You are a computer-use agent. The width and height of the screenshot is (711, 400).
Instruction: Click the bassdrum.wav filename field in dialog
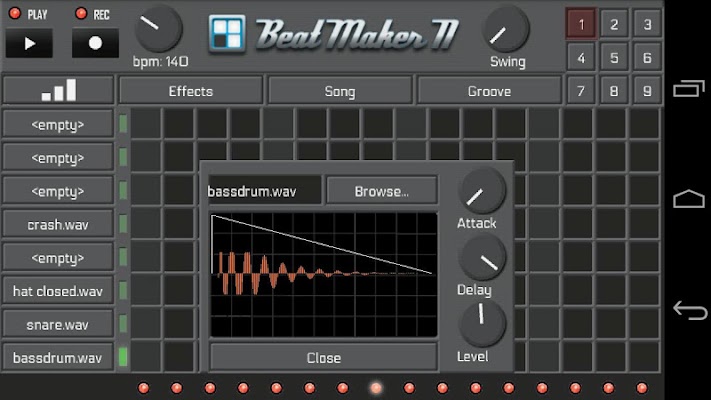265,191
